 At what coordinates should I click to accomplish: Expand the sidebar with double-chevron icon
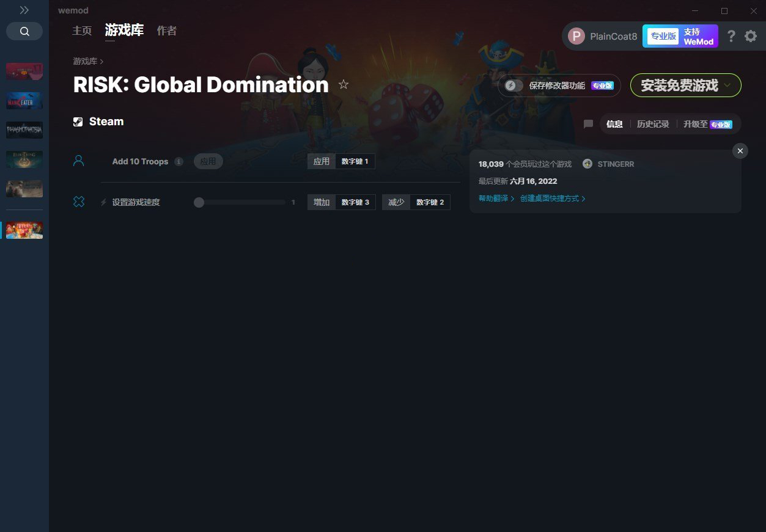[24, 10]
